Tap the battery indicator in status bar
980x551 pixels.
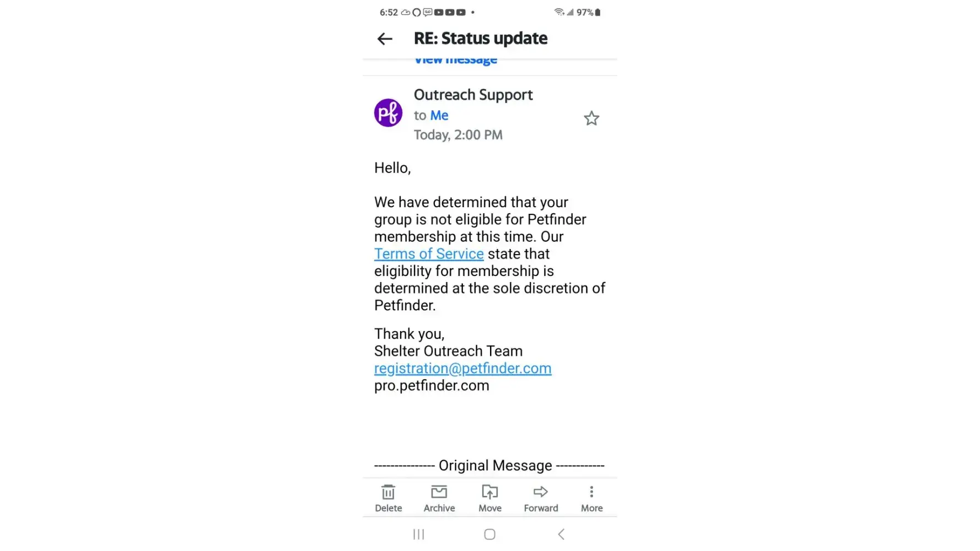click(597, 12)
